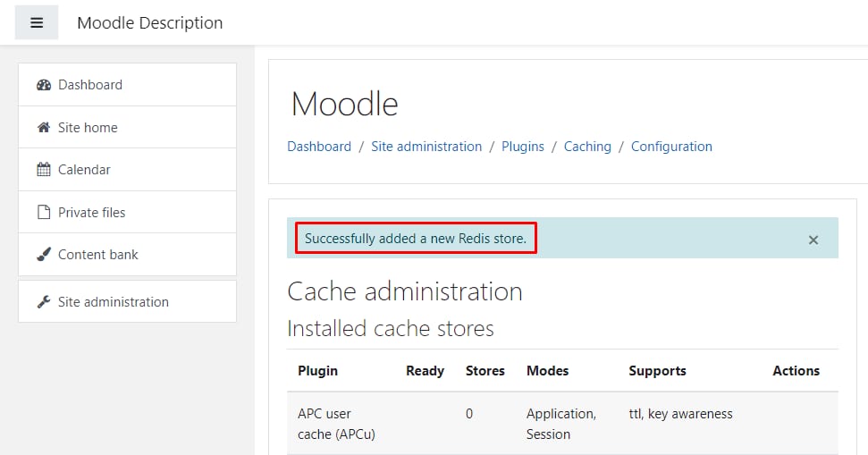Toggle the hamburger side panel button
The image size is (868, 455).
pos(37,22)
